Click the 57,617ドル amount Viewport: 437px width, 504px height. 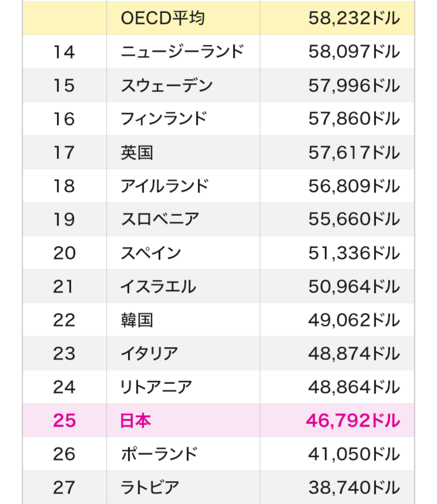click(354, 153)
